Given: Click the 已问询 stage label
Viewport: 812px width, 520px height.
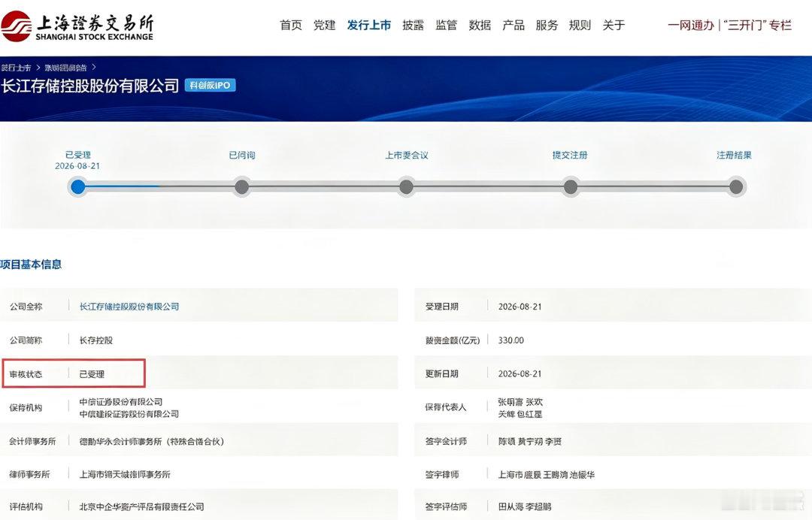Looking at the screenshot, I should point(242,155).
